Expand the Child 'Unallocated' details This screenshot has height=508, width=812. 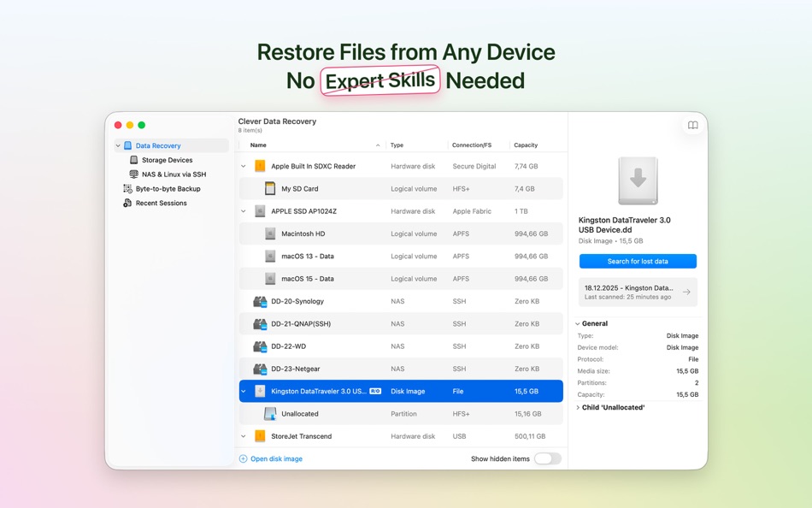tap(578, 407)
